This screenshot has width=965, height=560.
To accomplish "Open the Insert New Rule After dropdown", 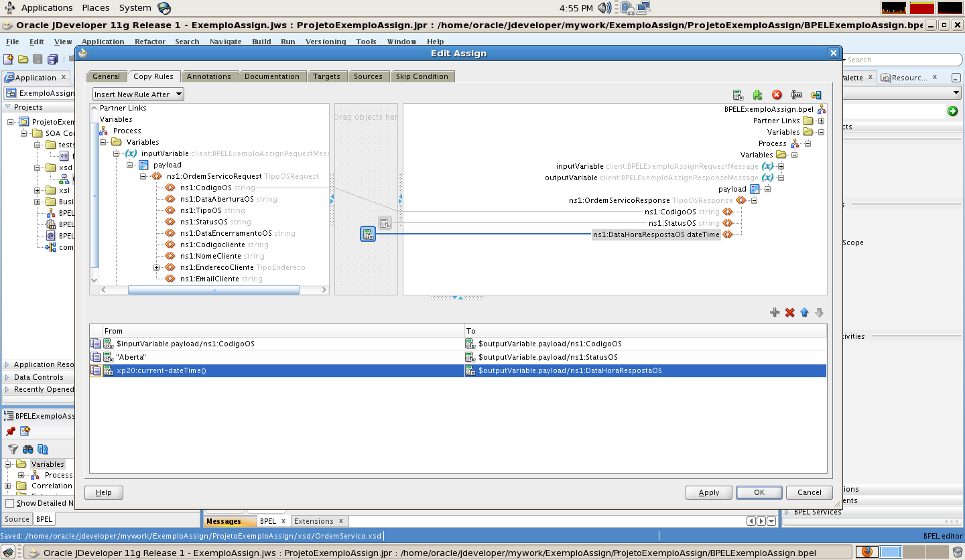I will [138, 94].
